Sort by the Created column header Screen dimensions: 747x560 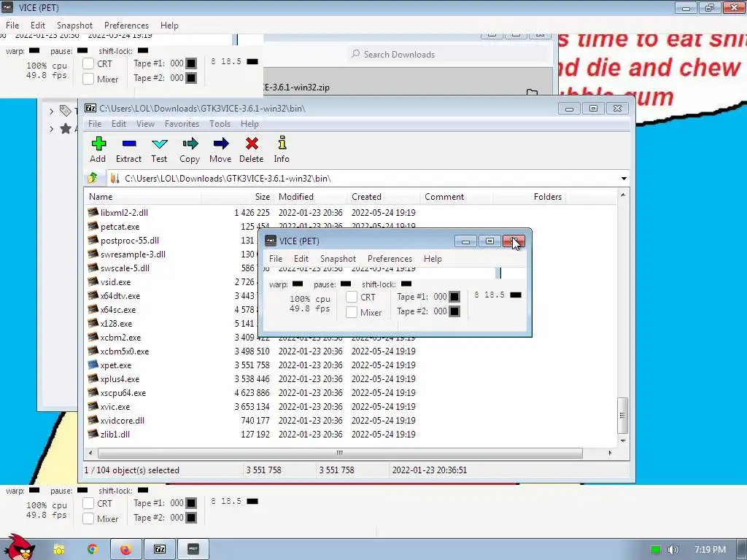pos(384,197)
